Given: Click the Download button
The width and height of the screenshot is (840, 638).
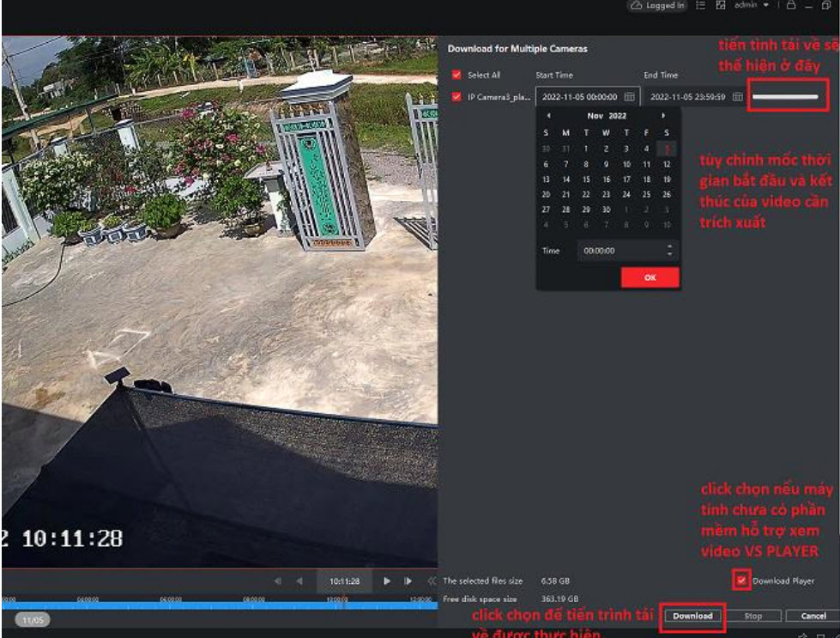Looking at the screenshot, I should click(692, 616).
